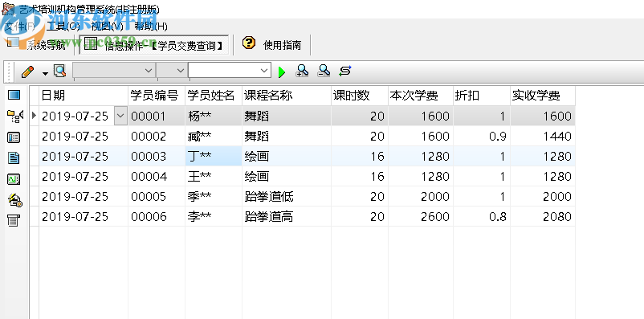Select the cell with student number 00006
The image size is (644, 319).
157,217
